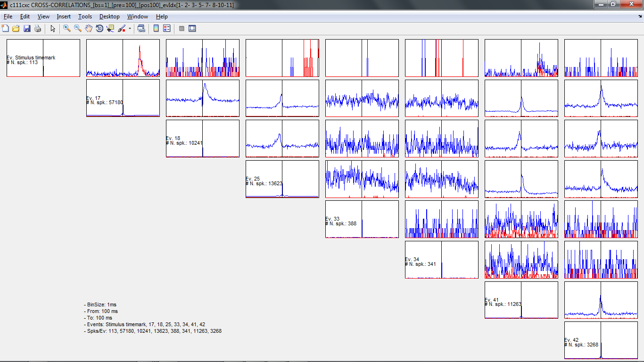Click the New Figure icon
Image resolution: width=644 pixels, height=362 pixels.
[6, 29]
